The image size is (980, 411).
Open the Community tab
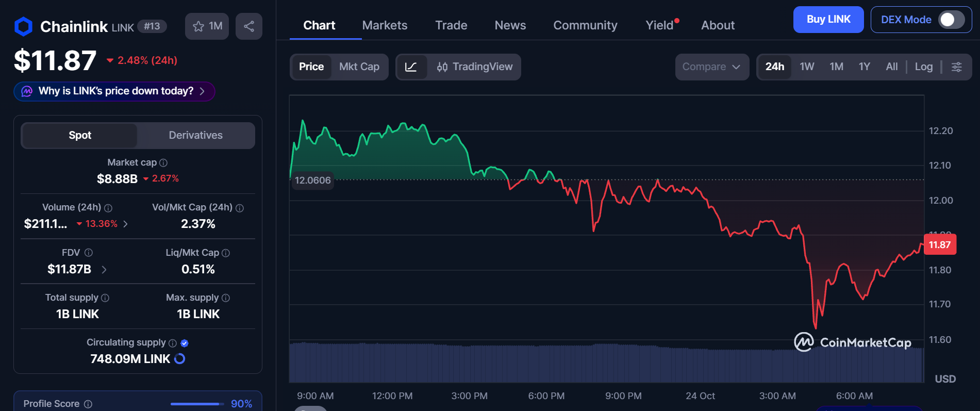585,25
